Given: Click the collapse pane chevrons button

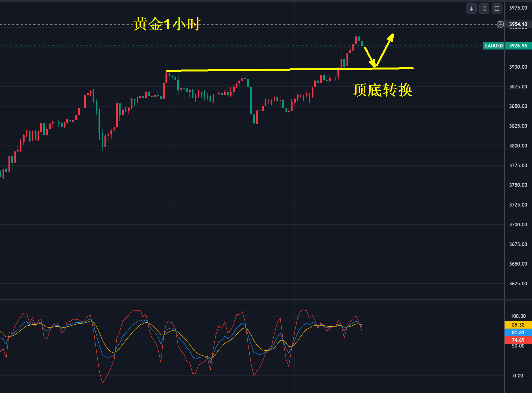Looking at the screenshot, I should click(484, 8).
